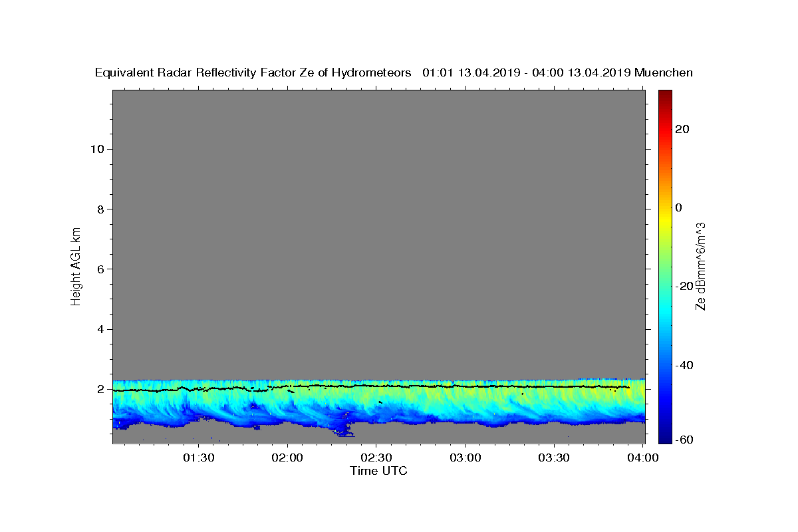This screenshot has width=798, height=532.
Task: Click the height tick label 2
Action: tap(100, 389)
